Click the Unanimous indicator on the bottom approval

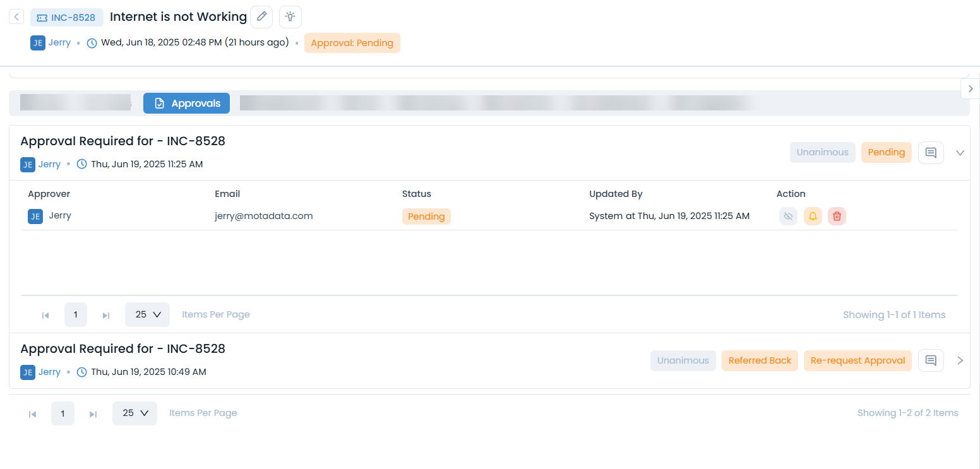[683, 360]
